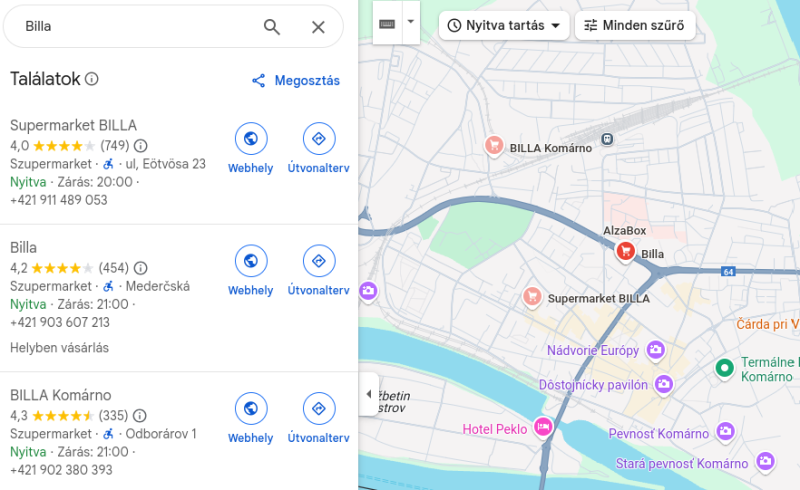
Task: Open the Minden szűrő filters button
Action: coord(635,26)
